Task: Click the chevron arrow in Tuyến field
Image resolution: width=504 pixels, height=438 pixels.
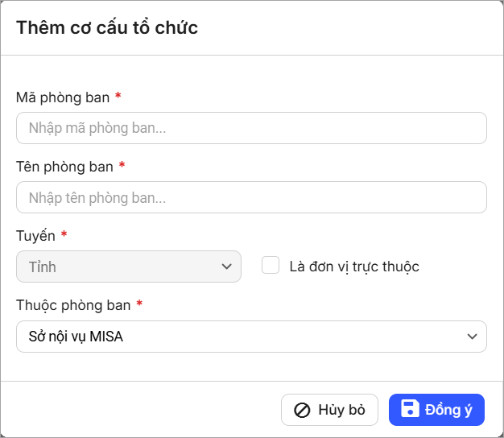Action: point(226,267)
